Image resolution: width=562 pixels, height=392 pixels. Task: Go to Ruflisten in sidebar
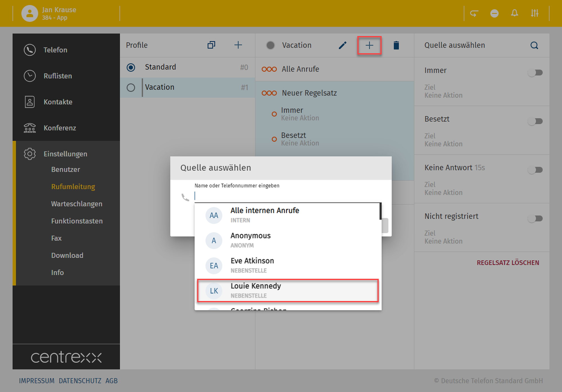pyautogui.click(x=58, y=76)
